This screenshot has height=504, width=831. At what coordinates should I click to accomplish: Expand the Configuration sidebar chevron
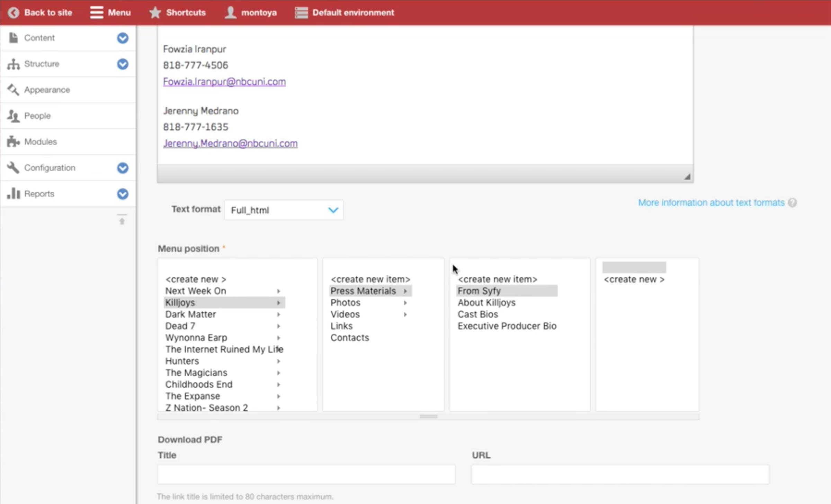(x=123, y=168)
